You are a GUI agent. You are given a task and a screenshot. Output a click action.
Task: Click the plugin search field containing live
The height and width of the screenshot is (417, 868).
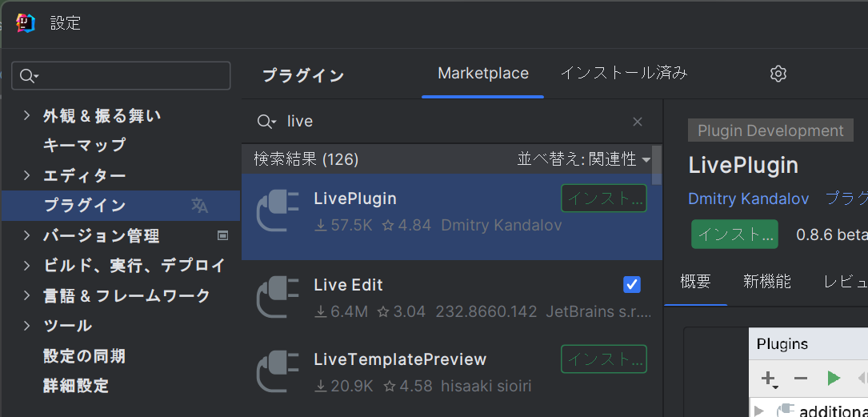452,122
